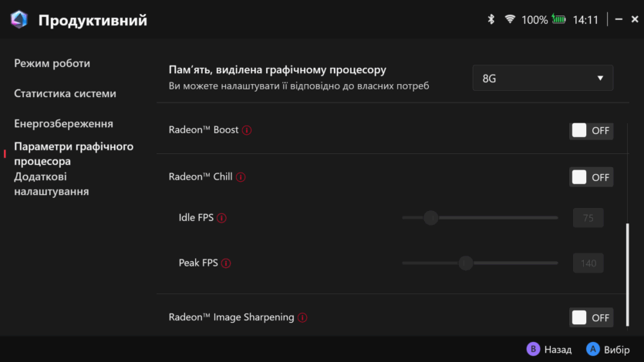The image size is (644, 362).
Task: Click the battery charge icon
Action: tap(559, 19)
